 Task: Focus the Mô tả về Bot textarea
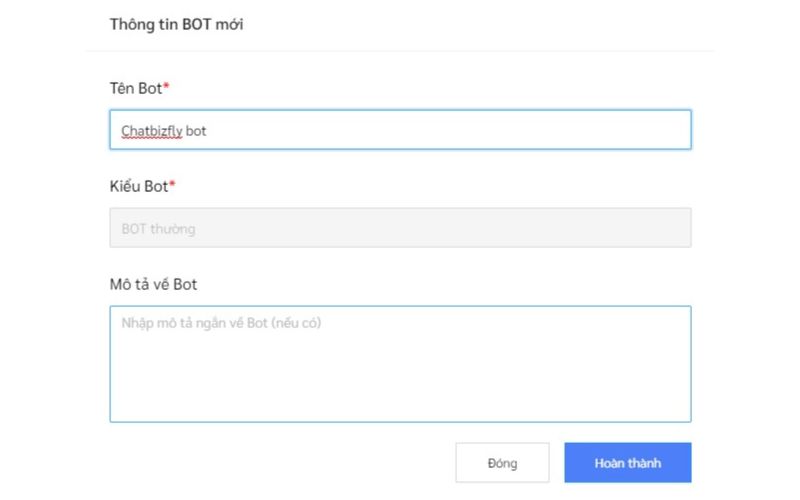(x=400, y=364)
